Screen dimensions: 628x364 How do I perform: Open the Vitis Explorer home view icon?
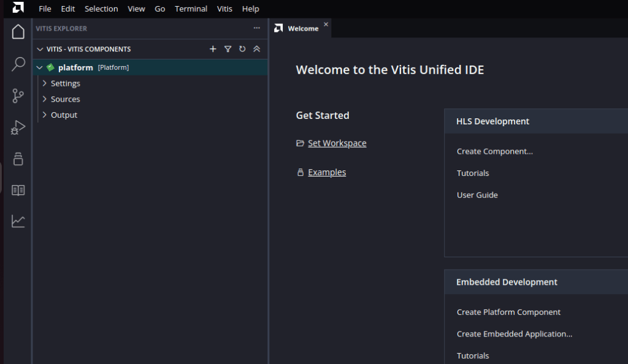click(18, 32)
